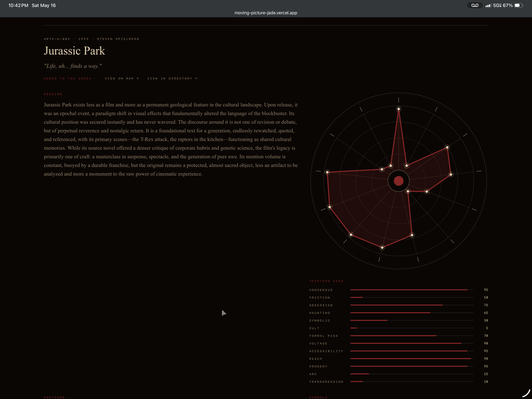532x399 pixels.
Task: Click the 1993 release year
Action: tap(83, 39)
